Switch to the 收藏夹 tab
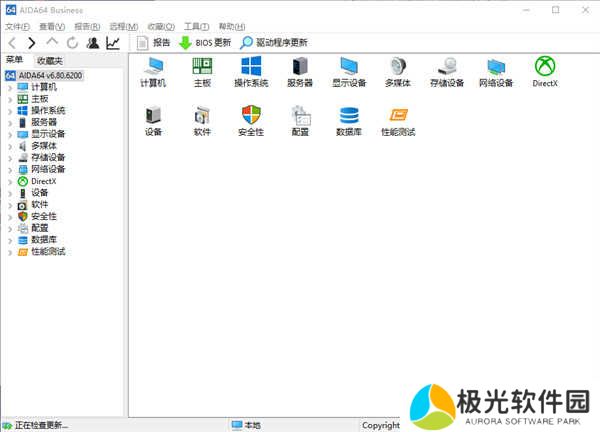 click(49, 61)
